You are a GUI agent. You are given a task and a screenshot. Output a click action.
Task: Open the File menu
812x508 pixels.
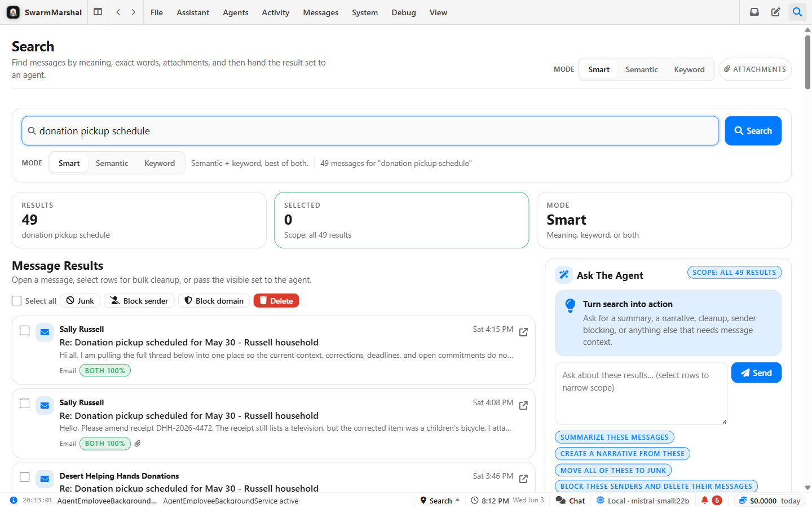[x=157, y=12]
